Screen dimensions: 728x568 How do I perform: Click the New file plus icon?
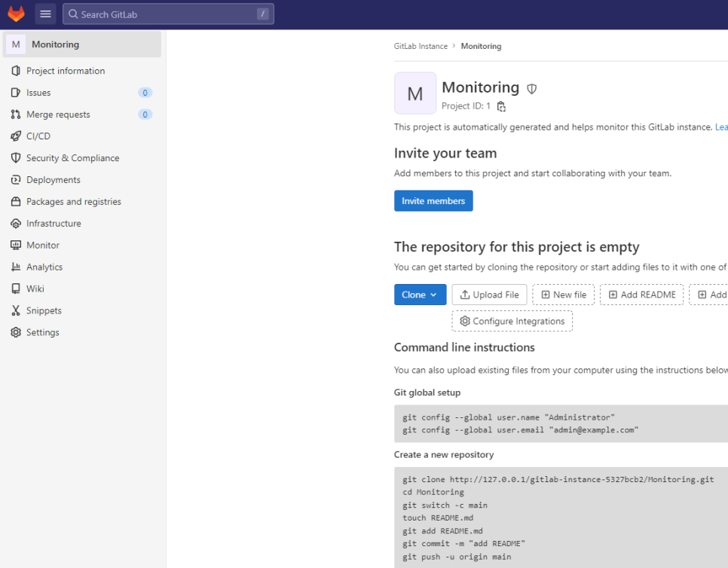coord(546,295)
